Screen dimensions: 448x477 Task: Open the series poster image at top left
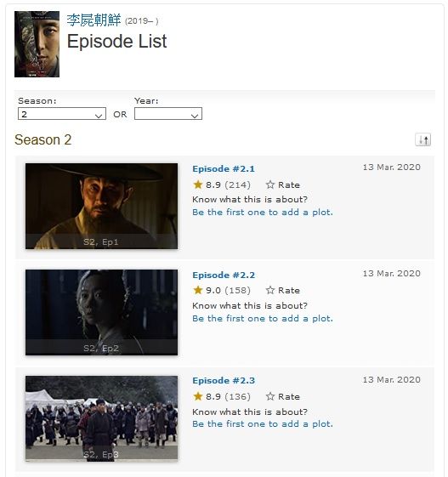point(37,44)
